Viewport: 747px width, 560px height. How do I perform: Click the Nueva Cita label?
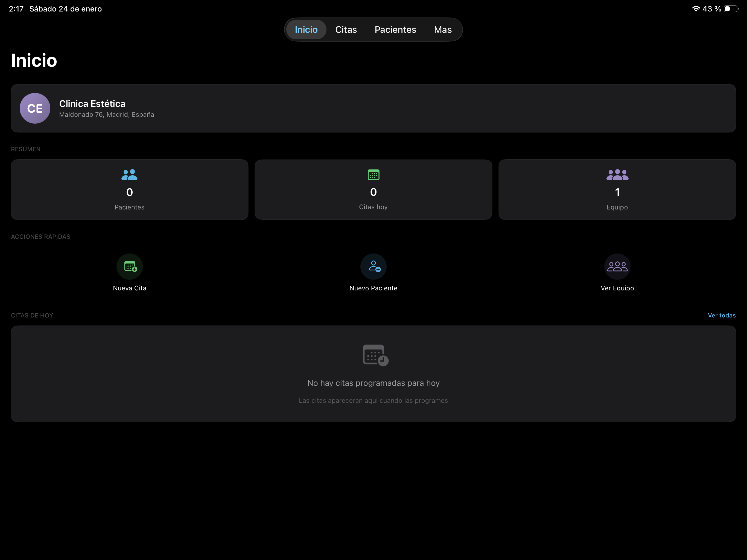pyautogui.click(x=130, y=288)
